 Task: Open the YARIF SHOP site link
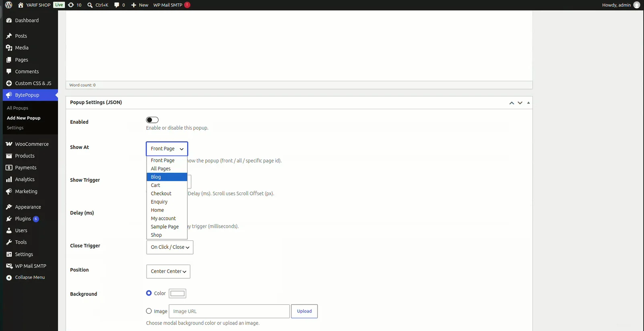click(38, 5)
